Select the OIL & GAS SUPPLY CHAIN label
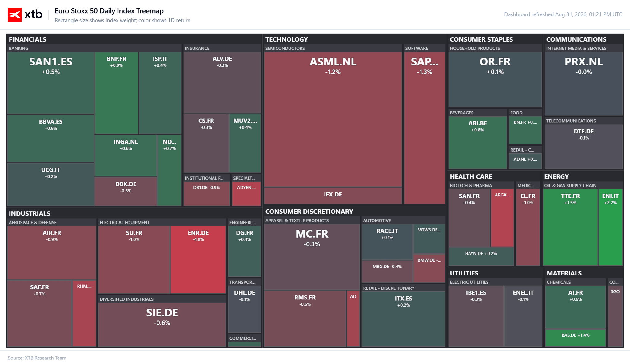 [570, 185]
